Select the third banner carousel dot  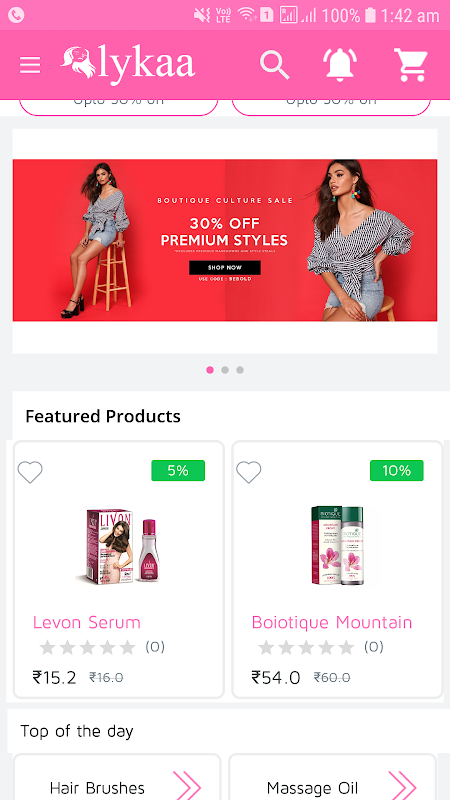coord(240,370)
